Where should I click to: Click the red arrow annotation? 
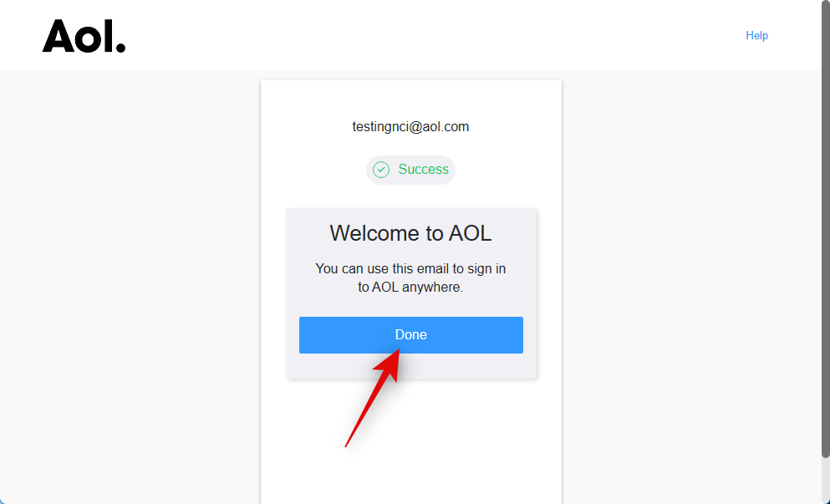click(372, 397)
